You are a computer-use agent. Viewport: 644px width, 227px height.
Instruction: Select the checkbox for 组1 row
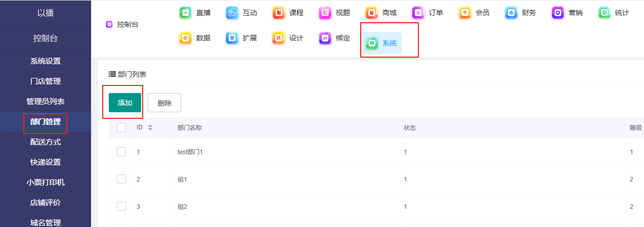click(121, 179)
